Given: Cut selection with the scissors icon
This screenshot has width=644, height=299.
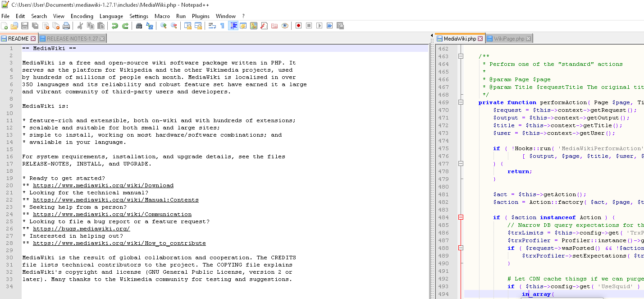Looking at the screenshot, I should coord(80,26).
